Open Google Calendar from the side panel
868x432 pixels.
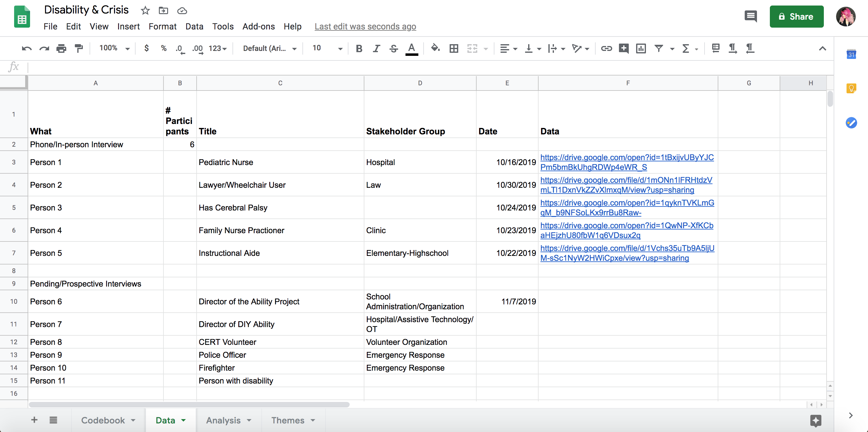tap(851, 54)
